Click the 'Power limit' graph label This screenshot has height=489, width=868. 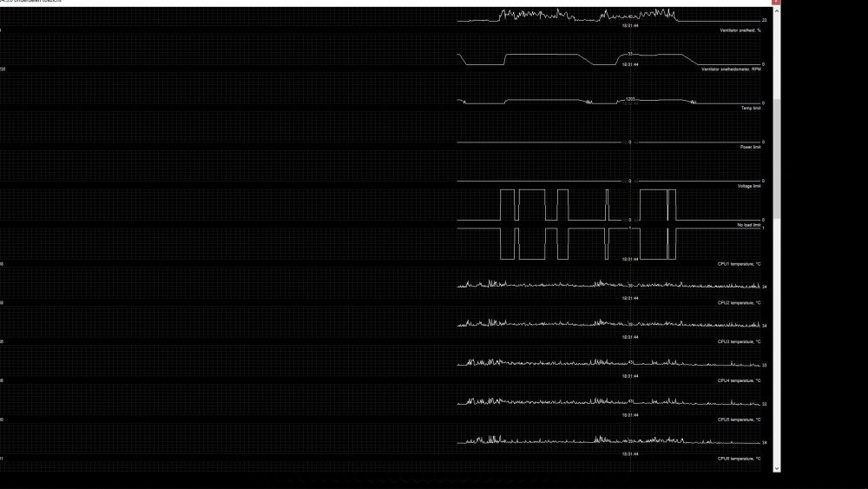(x=750, y=147)
